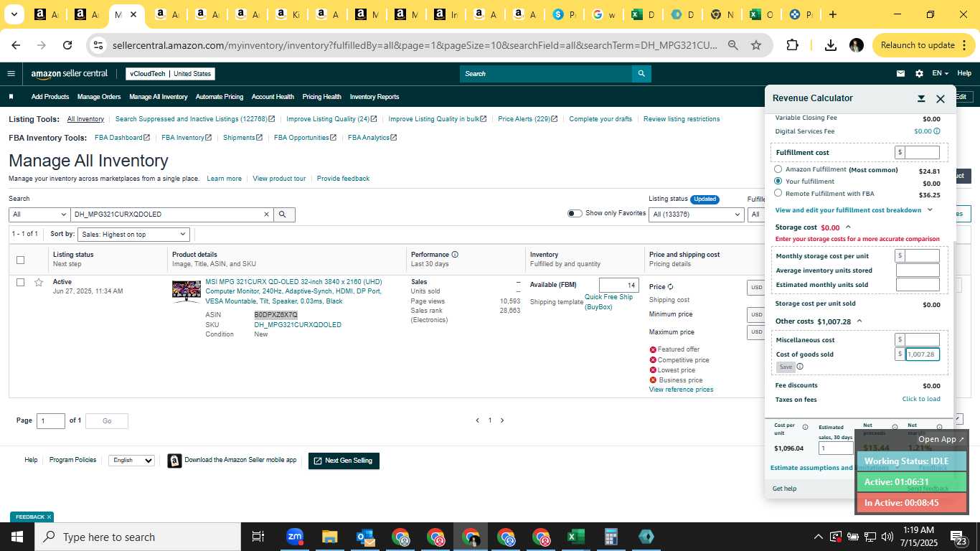The height and width of the screenshot is (551, 980).
Task: Open Zoom from the taskbar
Action: pos(294,537)
